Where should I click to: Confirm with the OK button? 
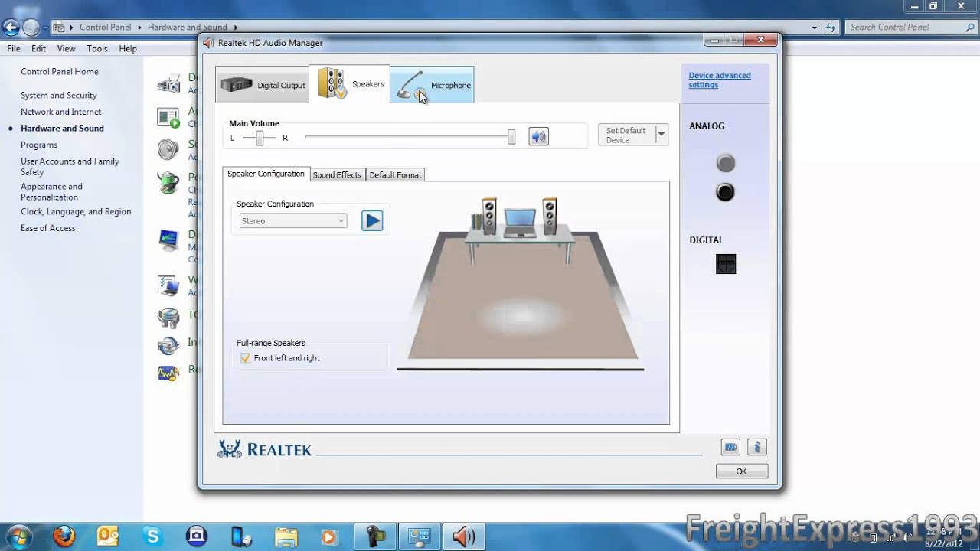(x=741, y=471)
